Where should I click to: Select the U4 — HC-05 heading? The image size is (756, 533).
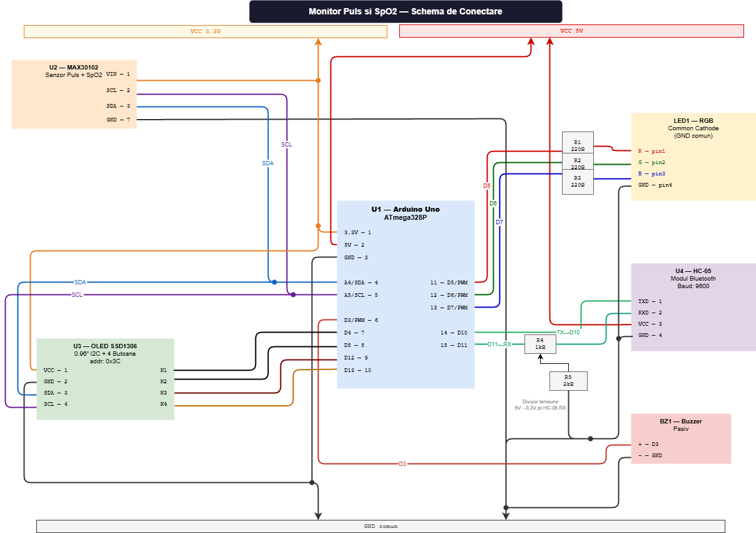[693, 271]
